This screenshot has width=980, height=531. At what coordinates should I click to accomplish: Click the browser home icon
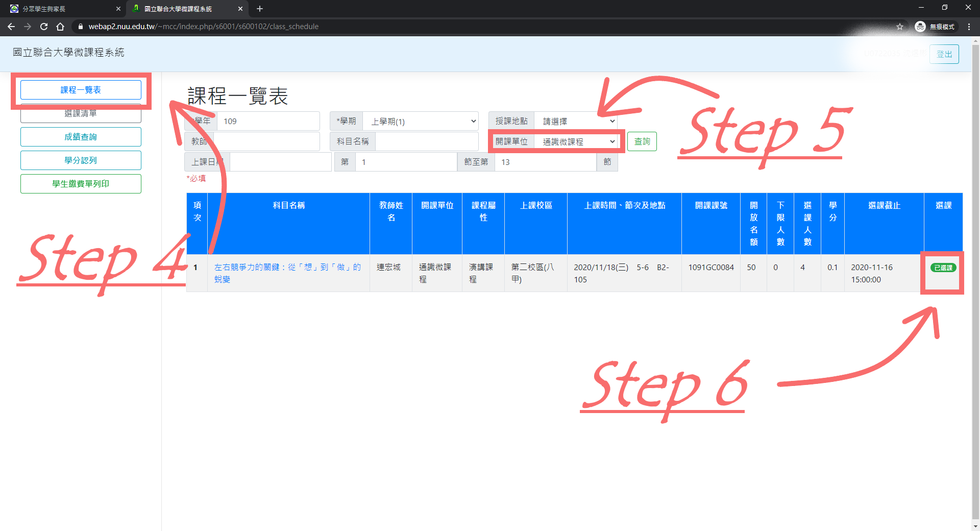[60, 27]
